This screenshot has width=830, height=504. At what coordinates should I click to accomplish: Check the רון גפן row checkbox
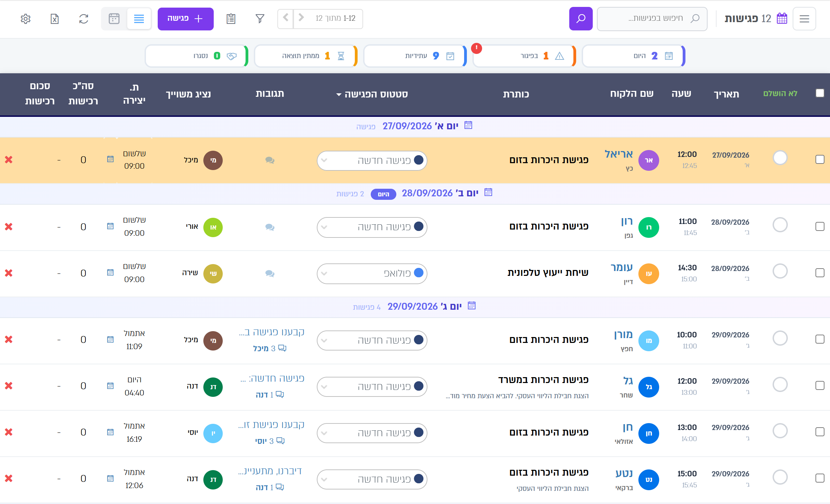(x=820, y=226)
